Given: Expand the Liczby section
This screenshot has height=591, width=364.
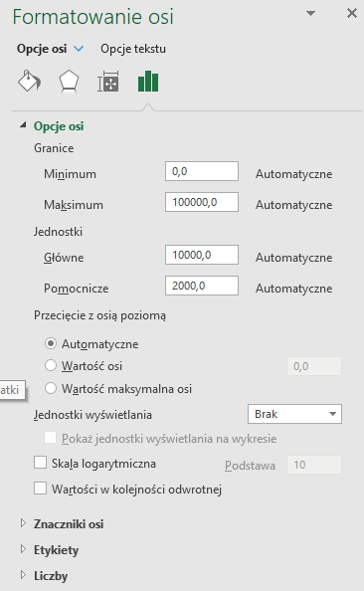Looking at the screenshot, I should pos(23,575).
